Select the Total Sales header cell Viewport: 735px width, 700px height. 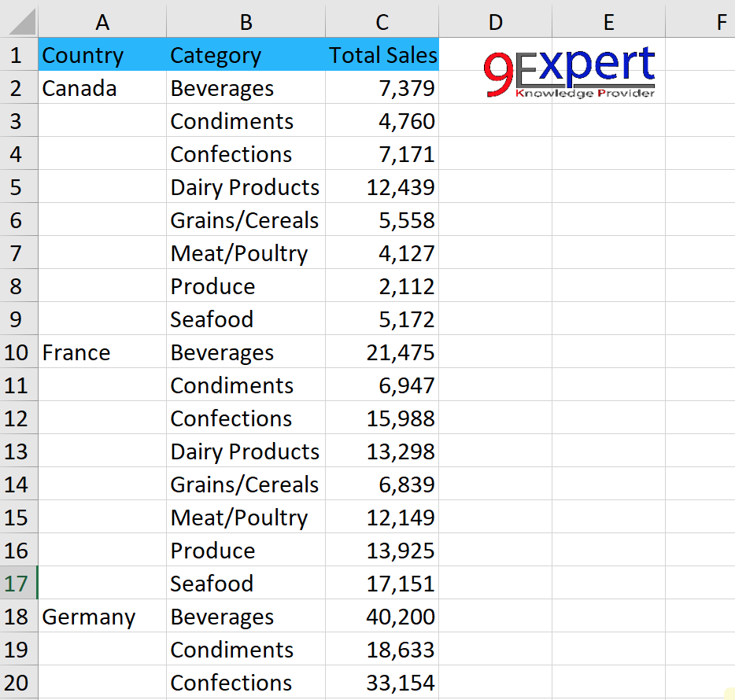[x=382, y=55]
